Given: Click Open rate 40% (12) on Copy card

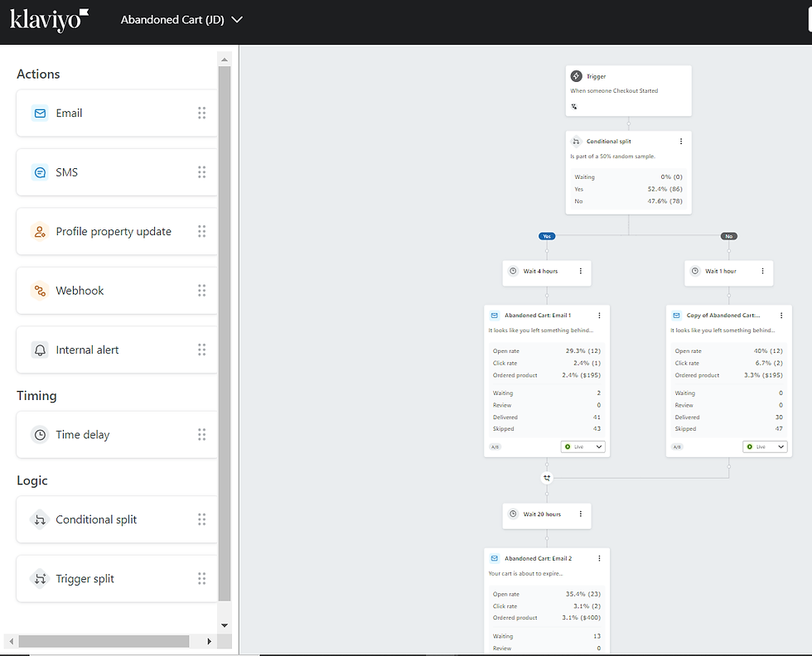Looking at the screenshot, I should 728,351.
